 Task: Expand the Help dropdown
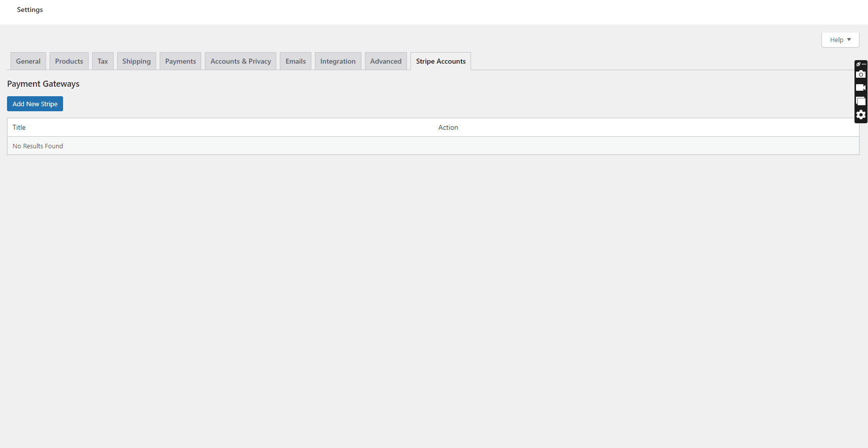(840, 40)
